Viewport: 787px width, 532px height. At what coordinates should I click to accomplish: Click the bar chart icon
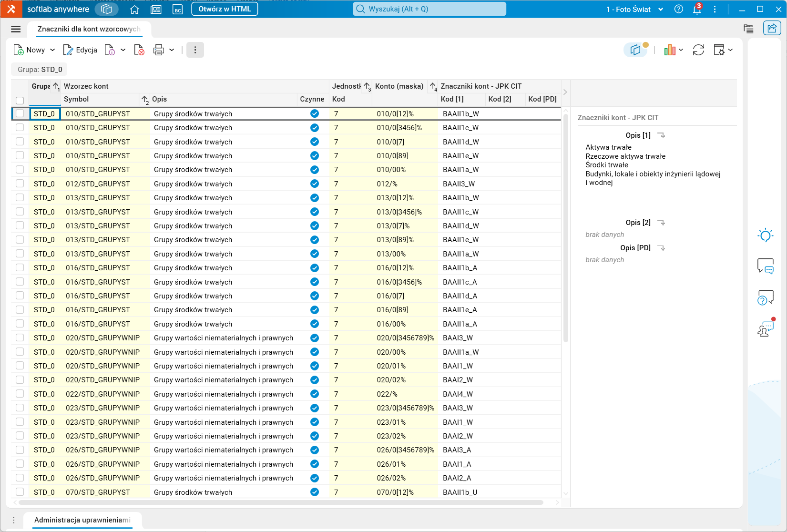click(x=670, y=50)
